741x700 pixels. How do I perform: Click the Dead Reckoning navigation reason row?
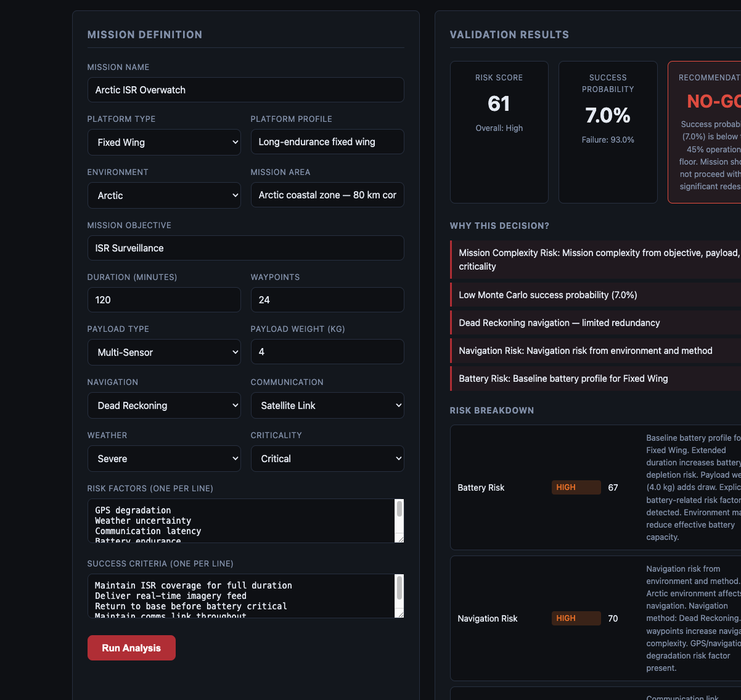click(x=596, y=323)
